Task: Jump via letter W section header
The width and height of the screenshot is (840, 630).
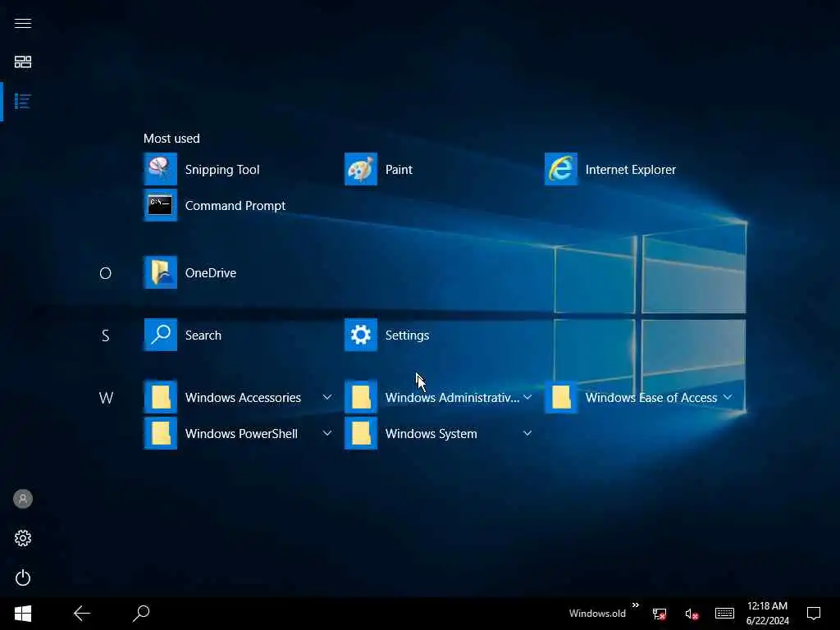Action: point(106,398)
